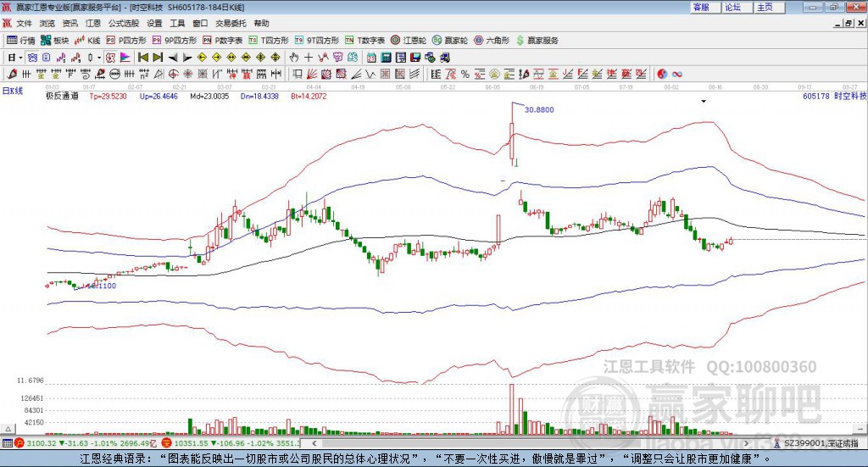Open the 江恩 menu
This screenshot has height=467, width=868.
point(93,23)
